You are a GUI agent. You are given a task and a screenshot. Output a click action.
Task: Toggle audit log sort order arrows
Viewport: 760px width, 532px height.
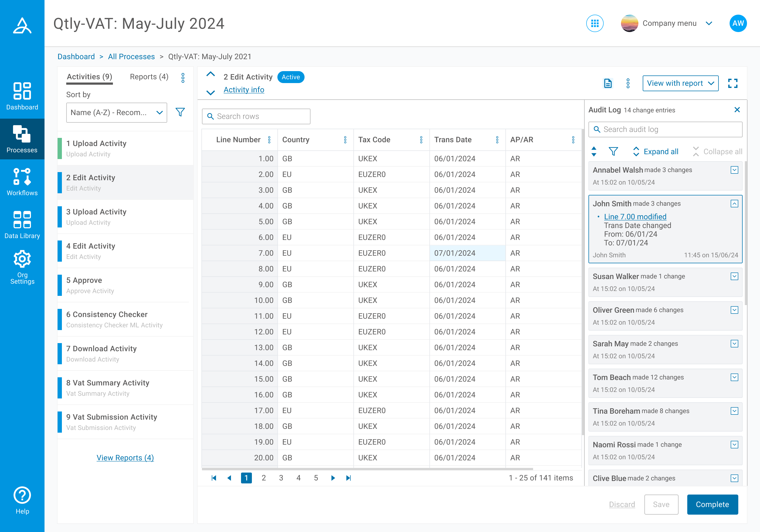pos(594,152)
